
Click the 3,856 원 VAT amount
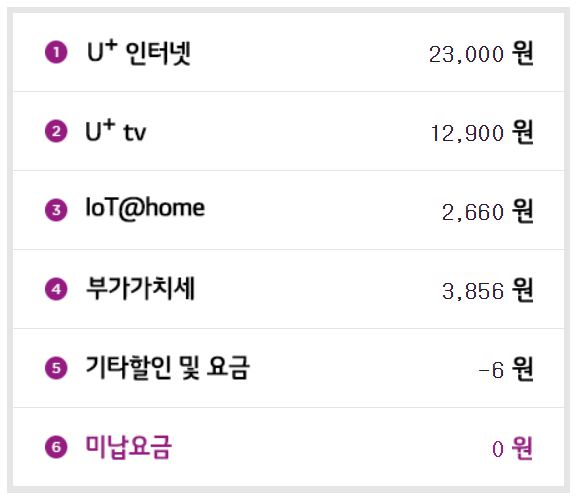click(487, 290)
